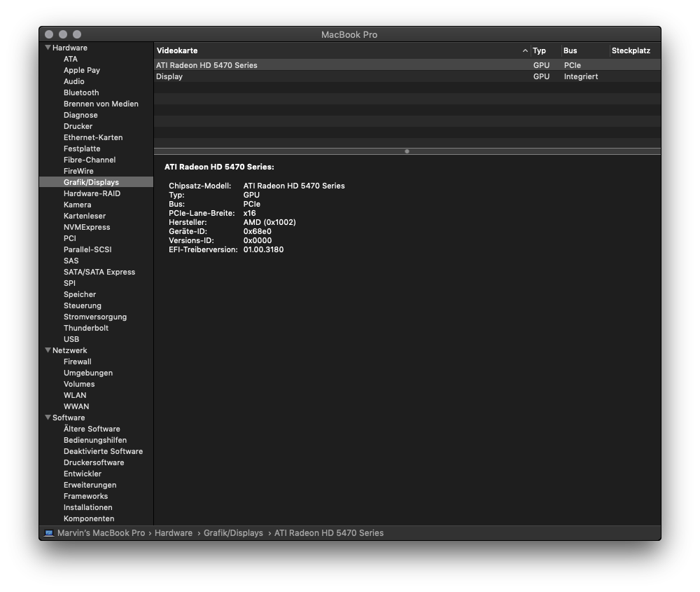Click the laptop icon in path bar
Screen dimensions: 700x592
pos(49,533)
